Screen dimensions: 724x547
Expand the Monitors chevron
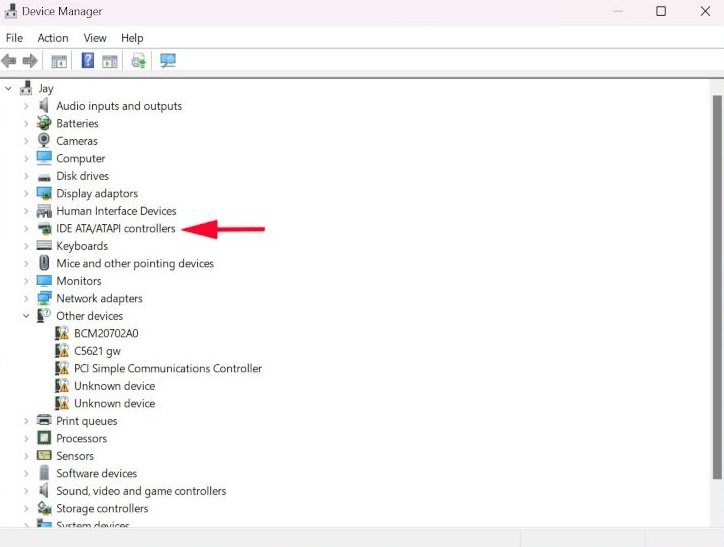point(26,281)
